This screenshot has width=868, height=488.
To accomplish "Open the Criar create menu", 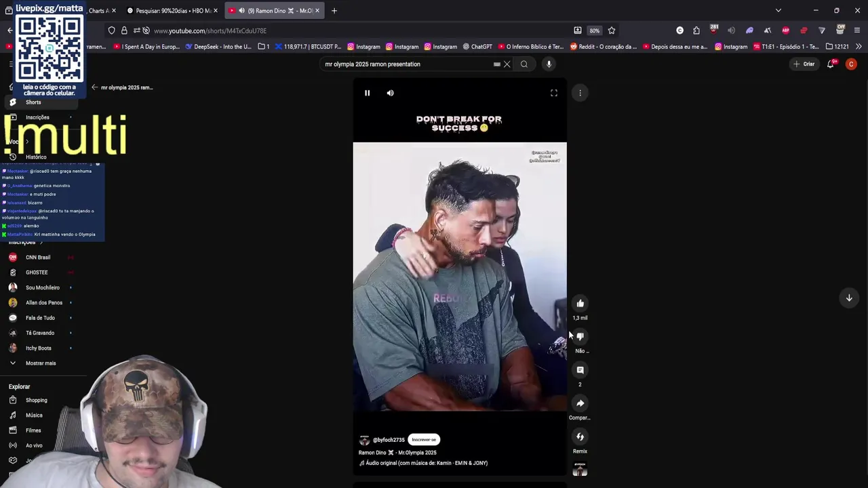I will point(804,64).
